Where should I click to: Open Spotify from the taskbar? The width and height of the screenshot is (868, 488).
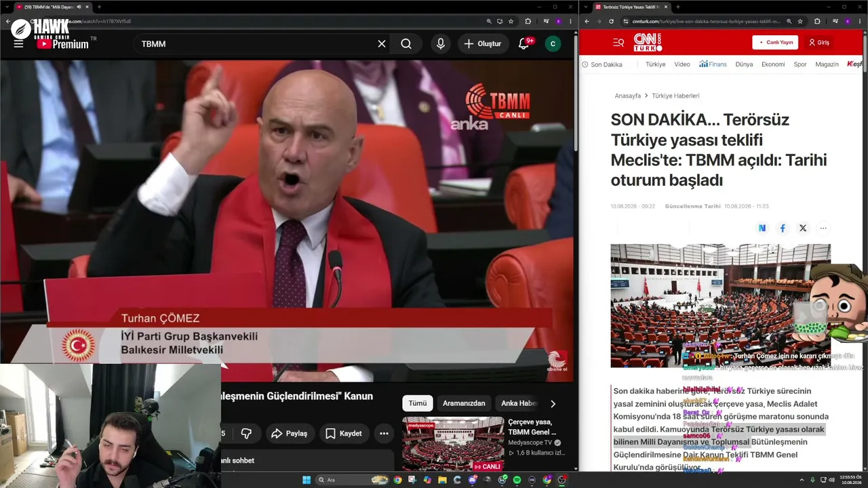tap(517, 480)
